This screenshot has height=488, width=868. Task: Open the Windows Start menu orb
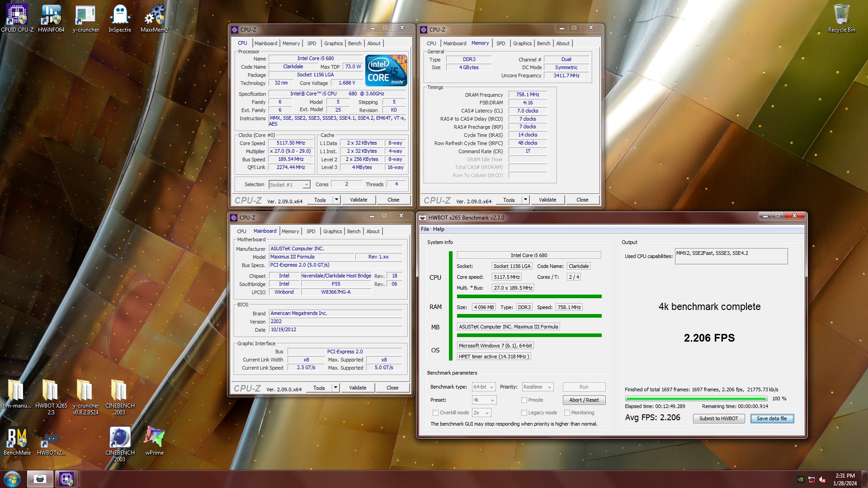click(12, 479)
